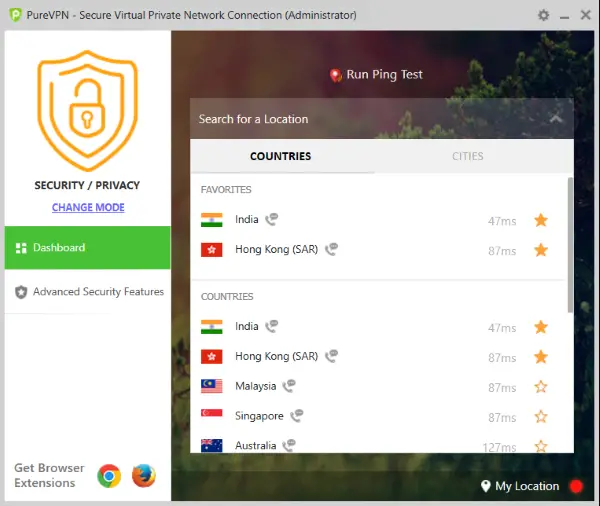Switch to the Cities tab
The width and height of the screenshot is (600, 506).
468,156
